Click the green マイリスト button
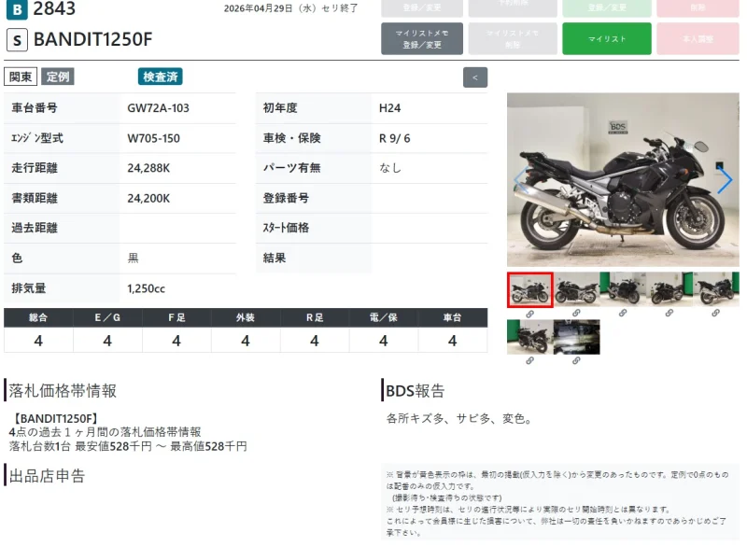 pos(606,38)
